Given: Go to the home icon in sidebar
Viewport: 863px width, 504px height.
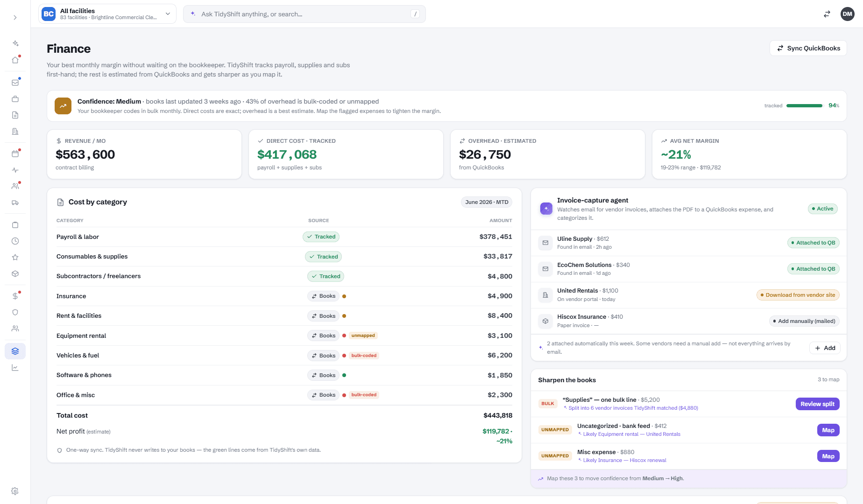Looking at the screenshot, I should (15, 60).
